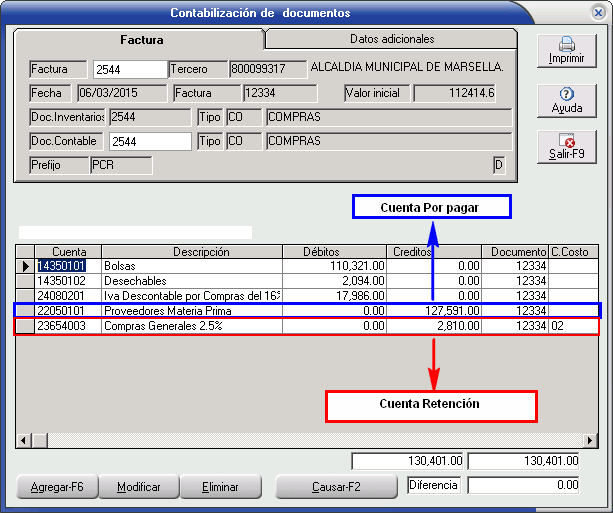
Task: Select the Proveedores Materia Prima row
Action: [x=190, y=311]
